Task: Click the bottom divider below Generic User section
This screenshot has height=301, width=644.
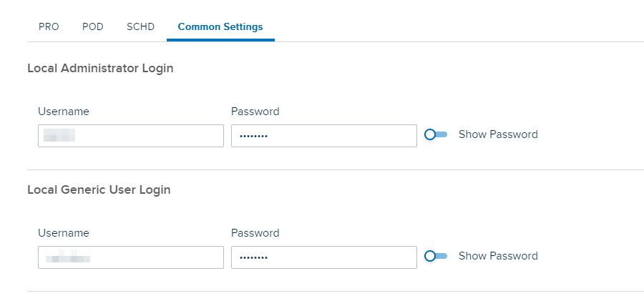Action: (335, 291)
